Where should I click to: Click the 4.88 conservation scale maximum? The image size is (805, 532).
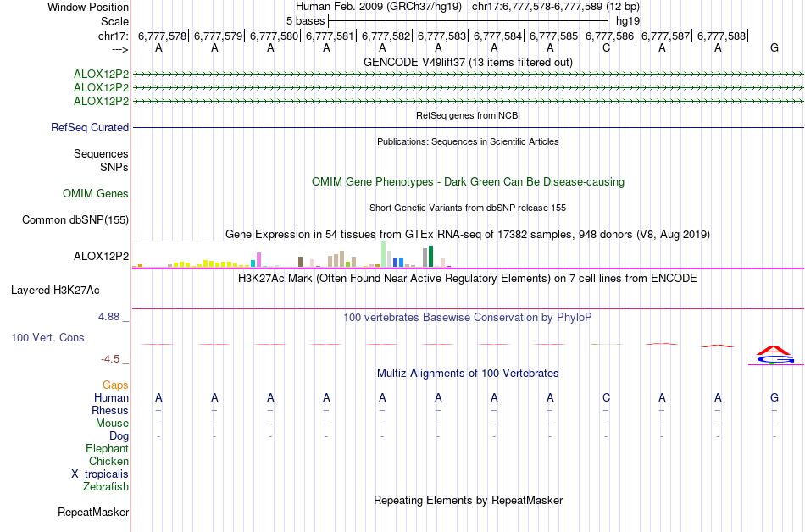(108, 317)
